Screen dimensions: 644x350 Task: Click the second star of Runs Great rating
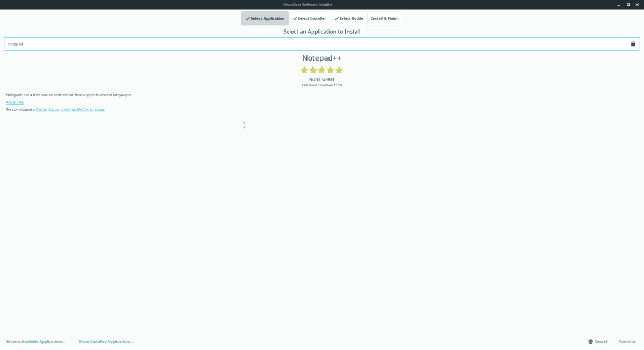(x=313, y=70)
